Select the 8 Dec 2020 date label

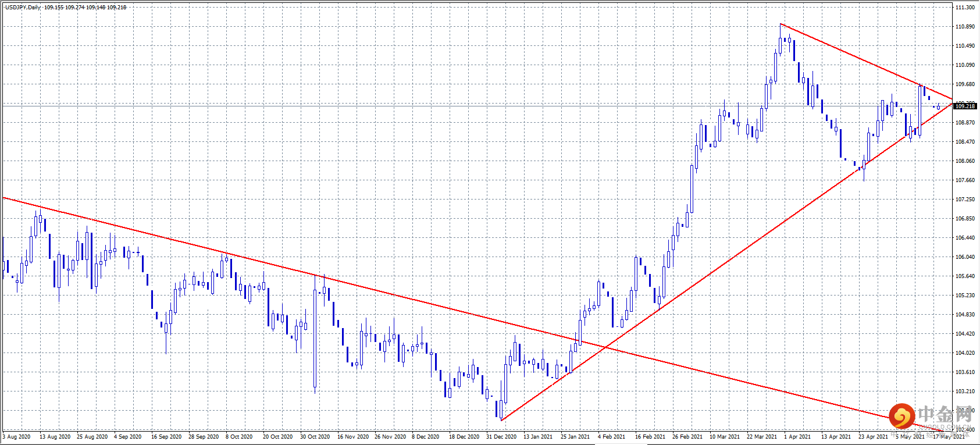coord(426,437)
